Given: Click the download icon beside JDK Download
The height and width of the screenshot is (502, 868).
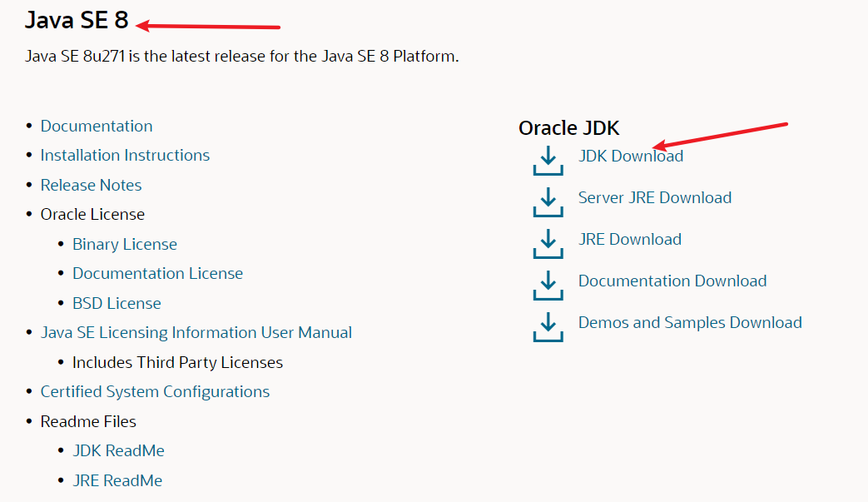Looking at the screenshot, I should pos(548,161).
